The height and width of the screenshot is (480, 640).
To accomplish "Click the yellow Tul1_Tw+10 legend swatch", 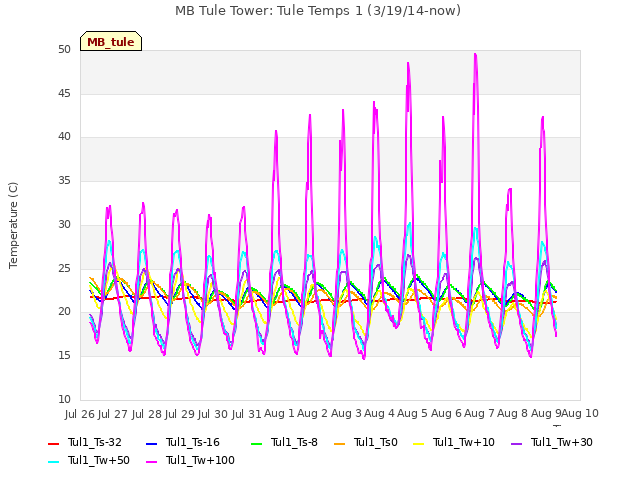I will click(418, 443).
